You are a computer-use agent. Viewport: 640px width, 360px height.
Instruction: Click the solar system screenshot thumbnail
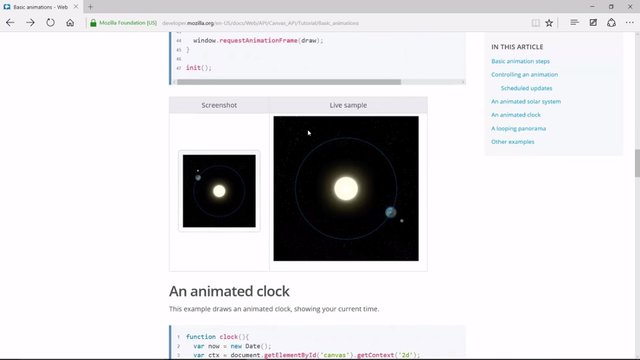coord(219,191)
